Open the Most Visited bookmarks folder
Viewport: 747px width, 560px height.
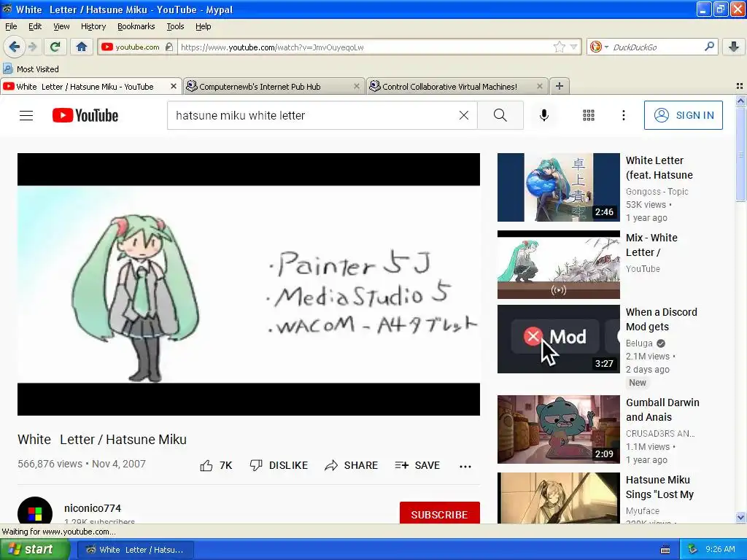(31, 69)
